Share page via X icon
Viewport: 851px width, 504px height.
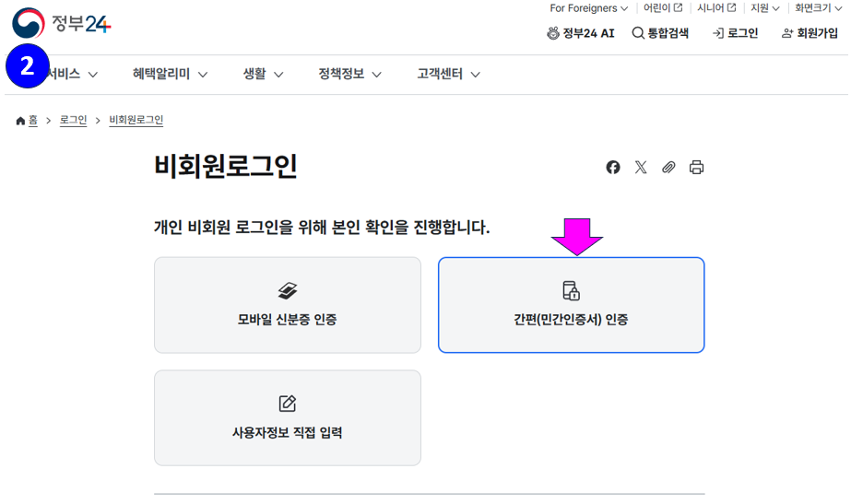[641, 167]
